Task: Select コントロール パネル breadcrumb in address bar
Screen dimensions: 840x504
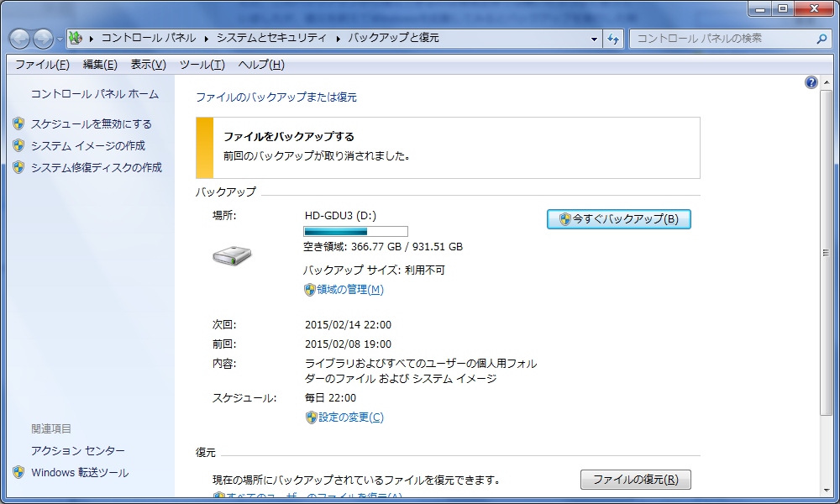Action: 149,38
